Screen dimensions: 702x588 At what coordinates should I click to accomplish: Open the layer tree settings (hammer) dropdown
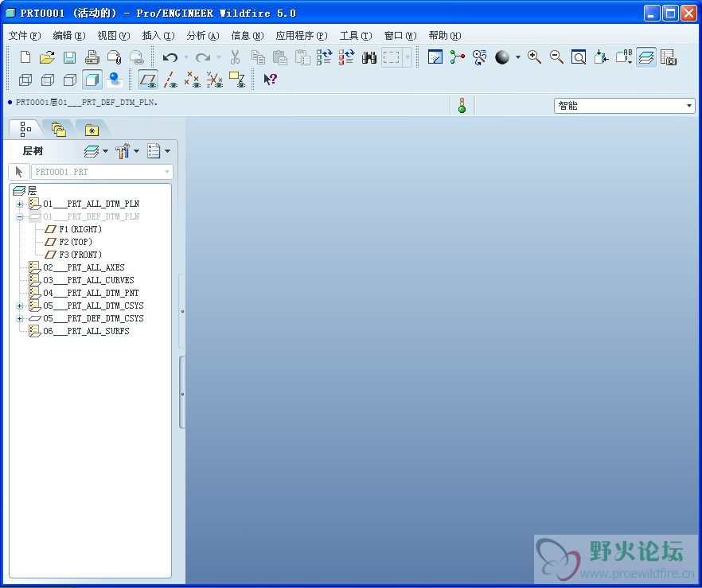pyautogui.click(x=127, y=151)
